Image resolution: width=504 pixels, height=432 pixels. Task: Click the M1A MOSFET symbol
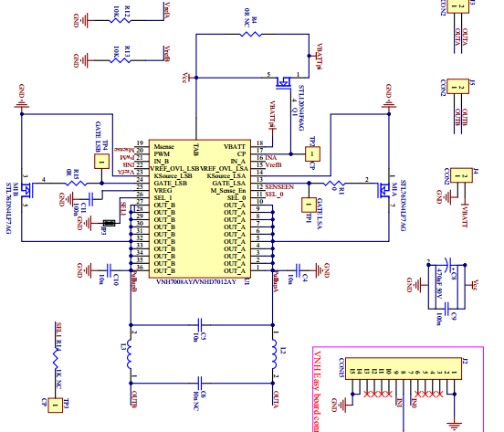pyautogui.click(x=384, y=191)
